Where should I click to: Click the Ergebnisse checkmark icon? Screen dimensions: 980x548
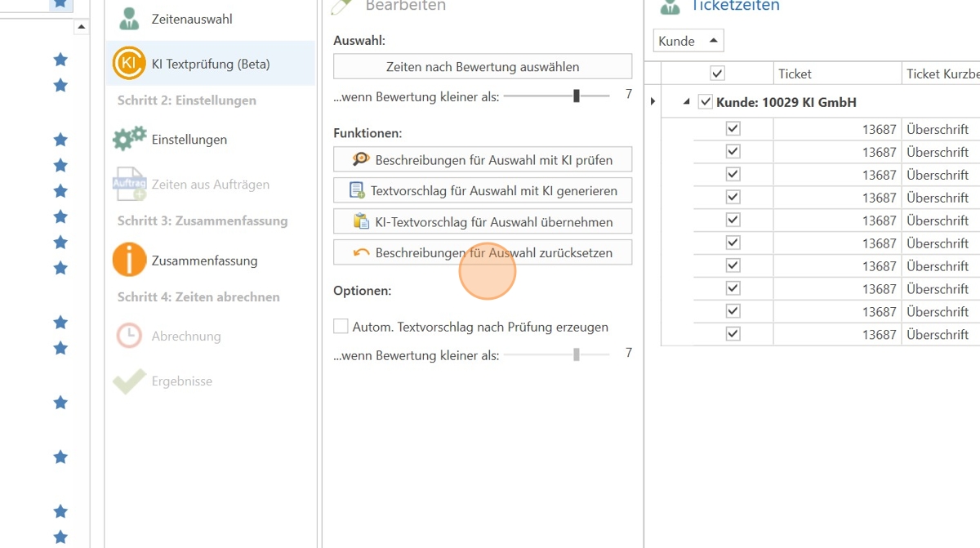(x=129, y=381)
